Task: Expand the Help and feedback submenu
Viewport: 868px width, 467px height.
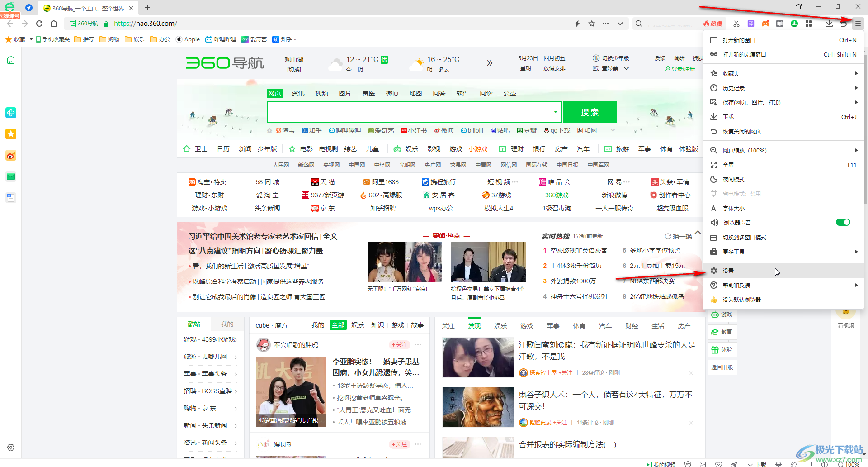Action: (x=783, y=285)
